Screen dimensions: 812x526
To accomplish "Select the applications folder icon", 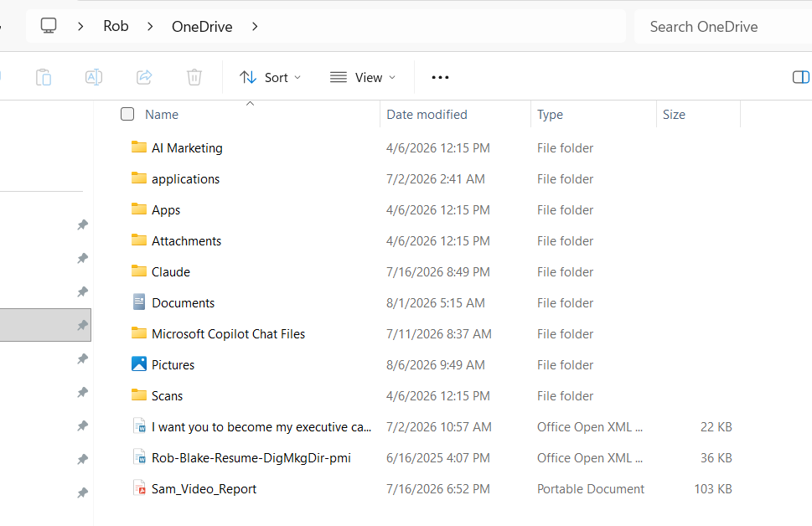I will point(139,178).
